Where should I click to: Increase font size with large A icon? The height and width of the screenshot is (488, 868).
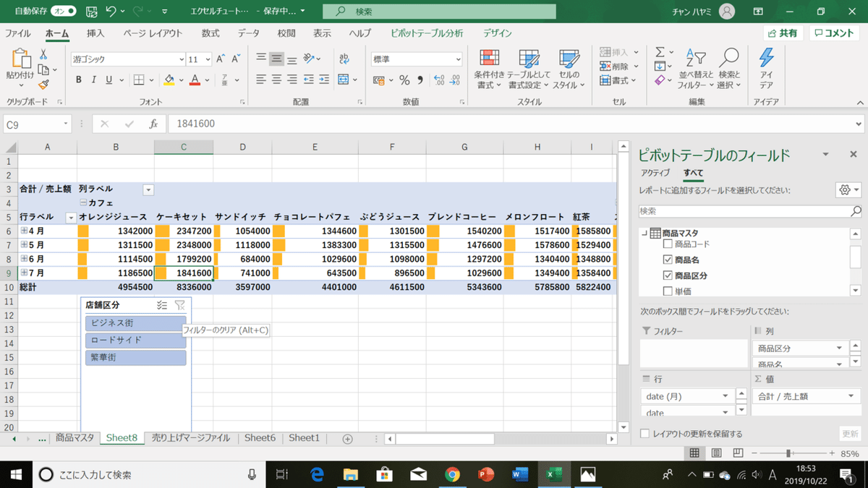[221, 59]
